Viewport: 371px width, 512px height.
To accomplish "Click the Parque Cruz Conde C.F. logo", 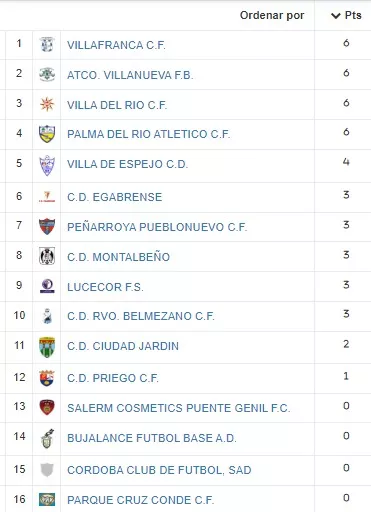I will click(x=47, y=499).
